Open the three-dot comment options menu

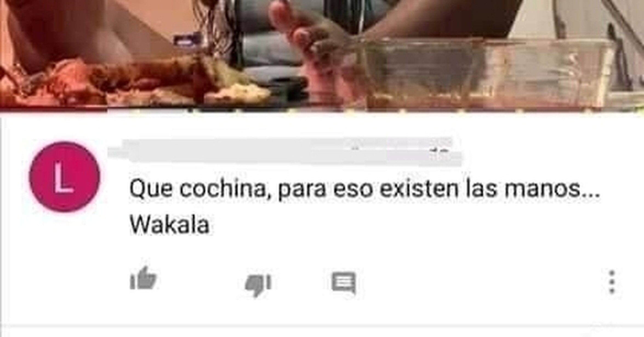click(612, 282)
